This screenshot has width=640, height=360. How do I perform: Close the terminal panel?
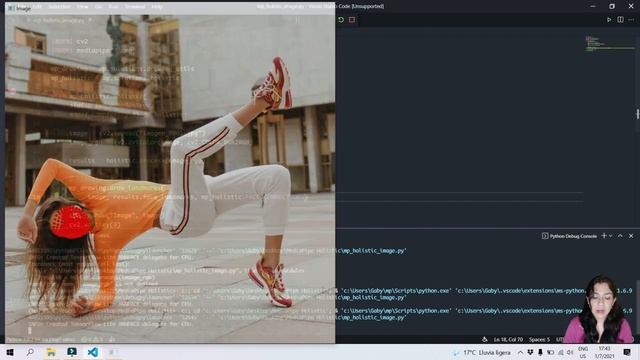tap(631, 236)
